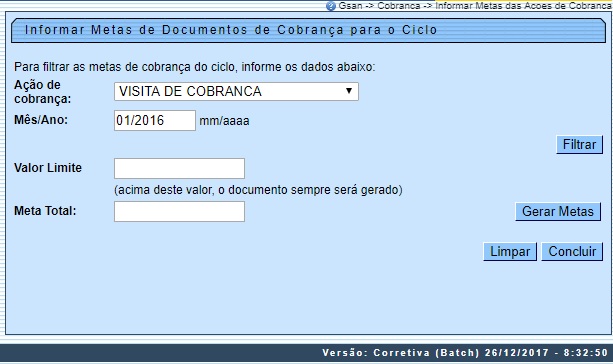Open the Ação de cobrança dropdown

236,91
